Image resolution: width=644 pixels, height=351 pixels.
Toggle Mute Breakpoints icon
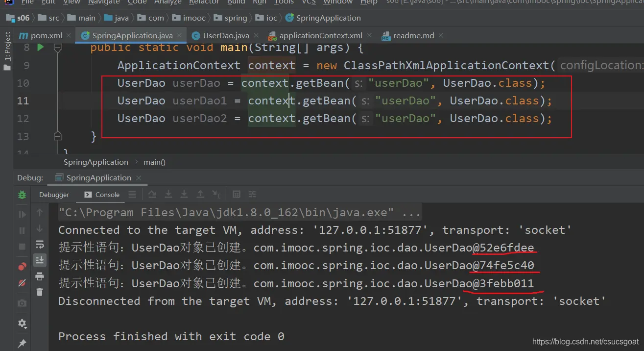[22, 283]
